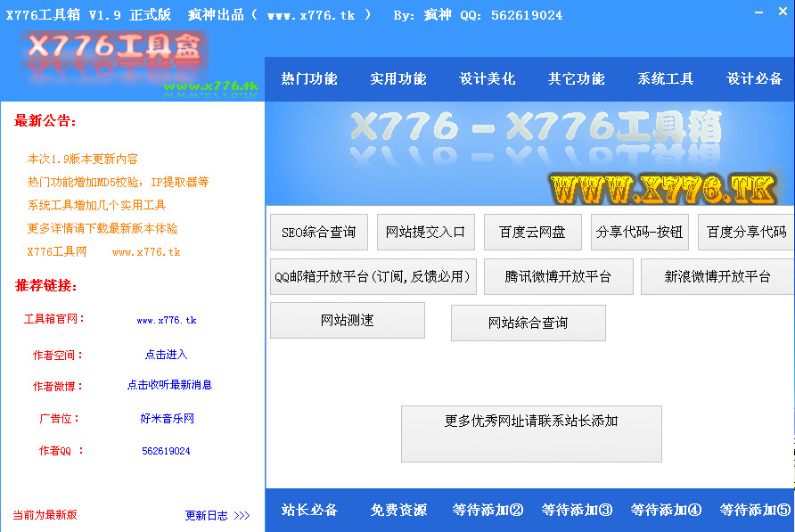Viewport: 795px width, 532px height.
Task: Open 网站综合查询
Action: [x=529, y=323]
